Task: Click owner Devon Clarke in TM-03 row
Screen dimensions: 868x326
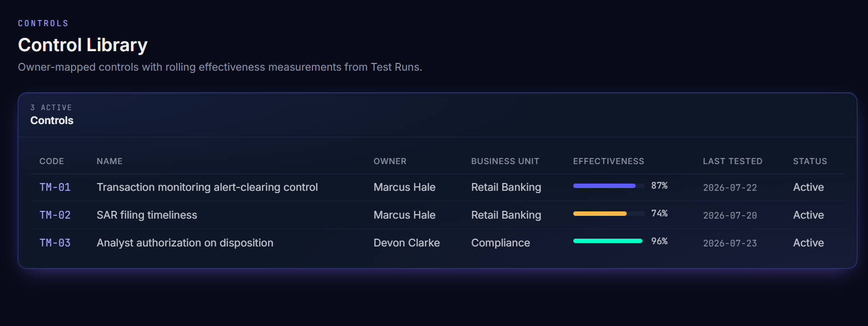Action: coord(406,243)
